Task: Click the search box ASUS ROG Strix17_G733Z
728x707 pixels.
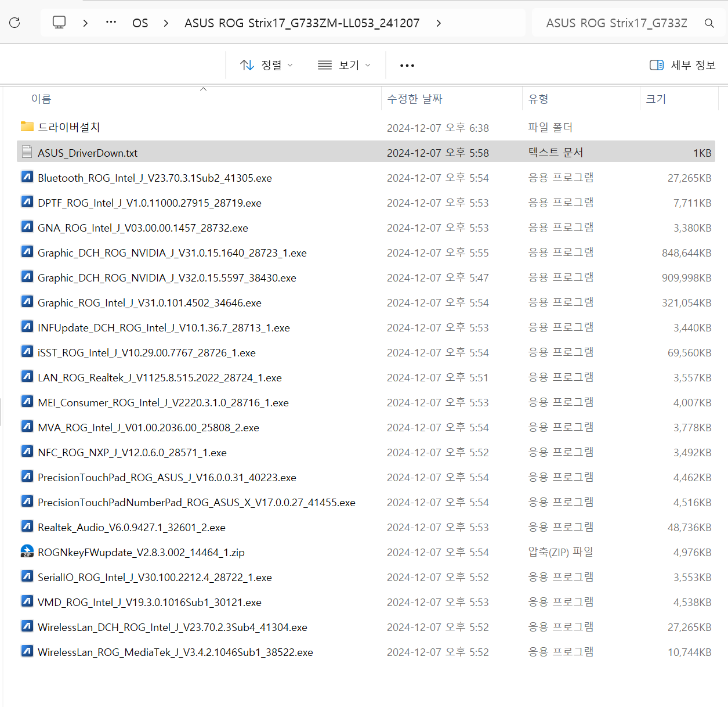Action: coord(617,23)
